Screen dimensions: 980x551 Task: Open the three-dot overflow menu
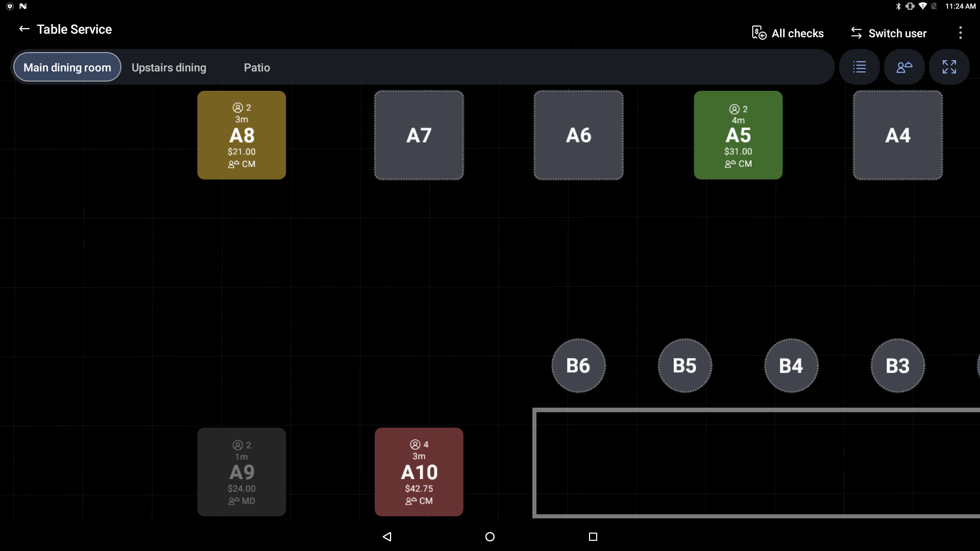[960, 33]
